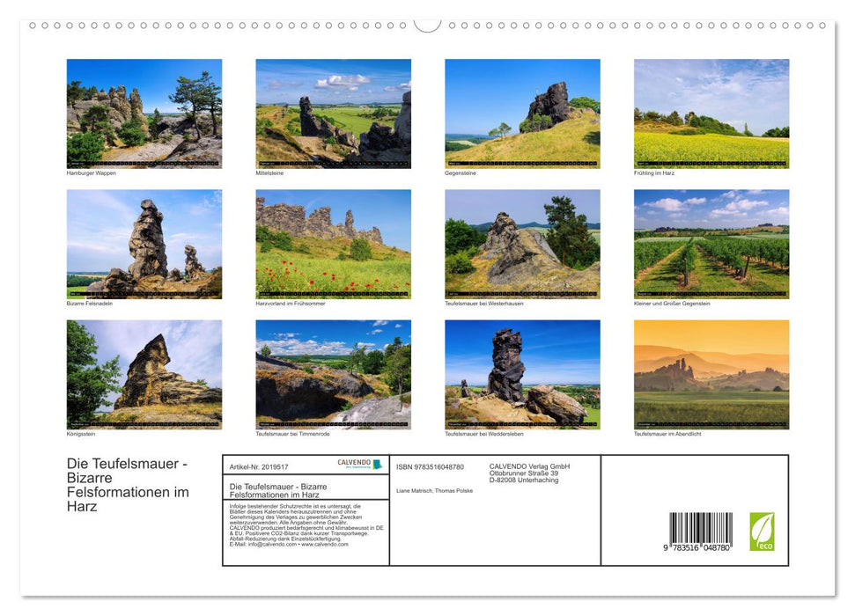Click the www.calvendo.com link
This screenshot has height=616, width=855.
pyautogui.click(x=324, y=545)
